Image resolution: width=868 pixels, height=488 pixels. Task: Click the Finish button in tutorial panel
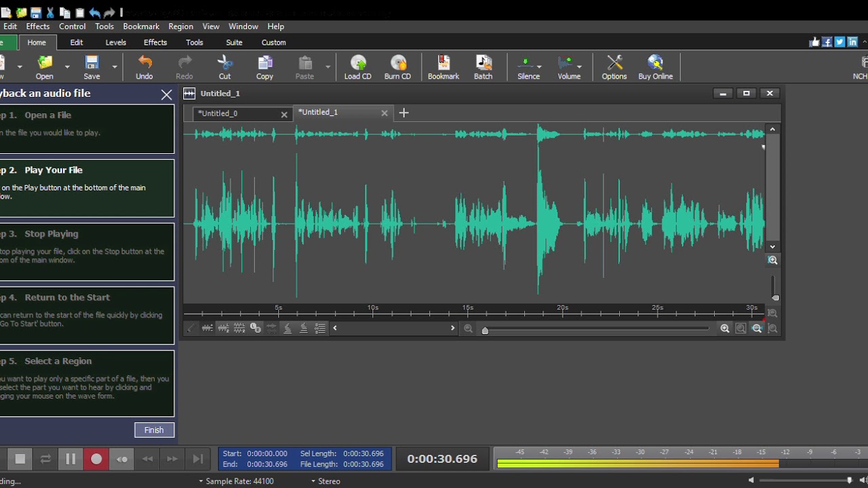pyautogui.click(x=154, y=430)
